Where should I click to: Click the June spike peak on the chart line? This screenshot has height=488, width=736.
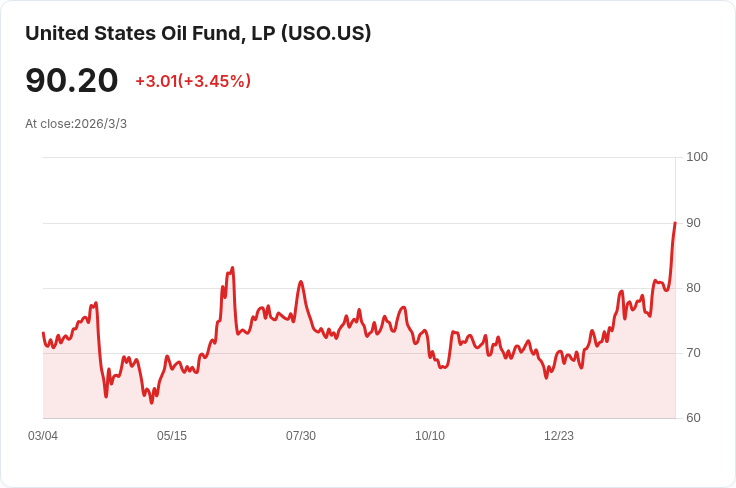[x=233, y=268]
